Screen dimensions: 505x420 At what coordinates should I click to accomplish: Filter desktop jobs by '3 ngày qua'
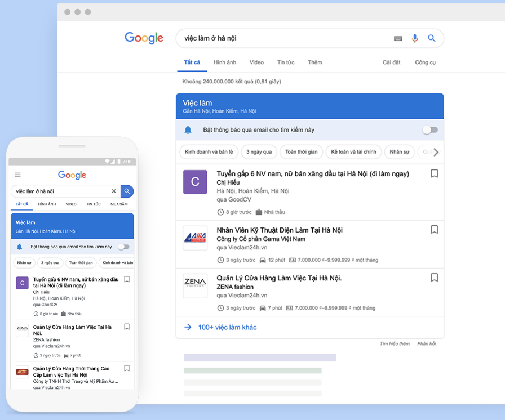pos(259,152)
